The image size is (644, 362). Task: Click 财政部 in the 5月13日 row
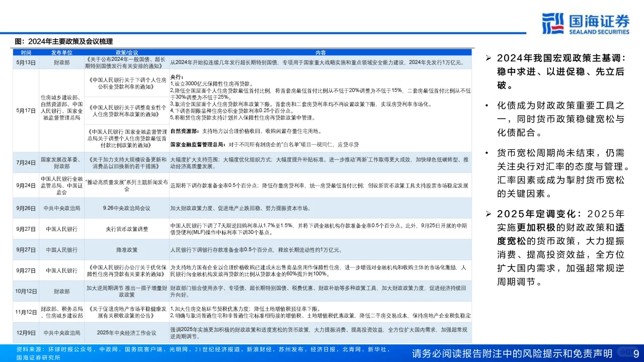(62, 62)
